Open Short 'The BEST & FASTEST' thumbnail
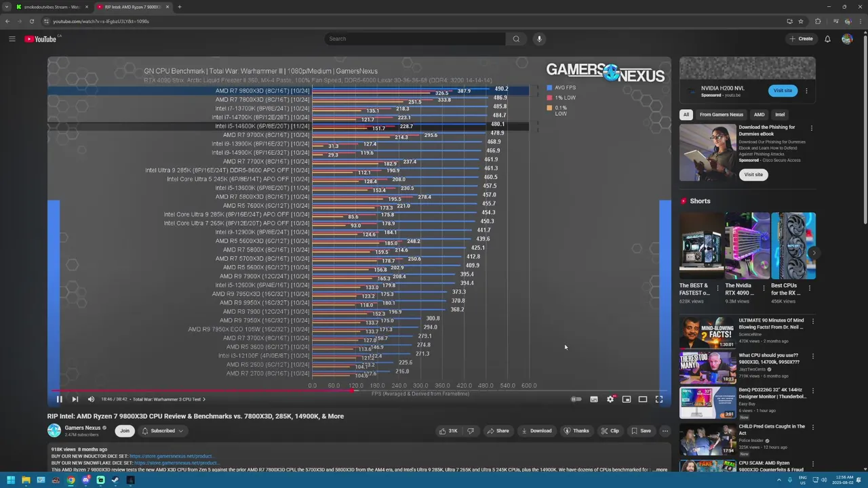The height and width of the screenshot is (488, 868). tap(701, 245)
